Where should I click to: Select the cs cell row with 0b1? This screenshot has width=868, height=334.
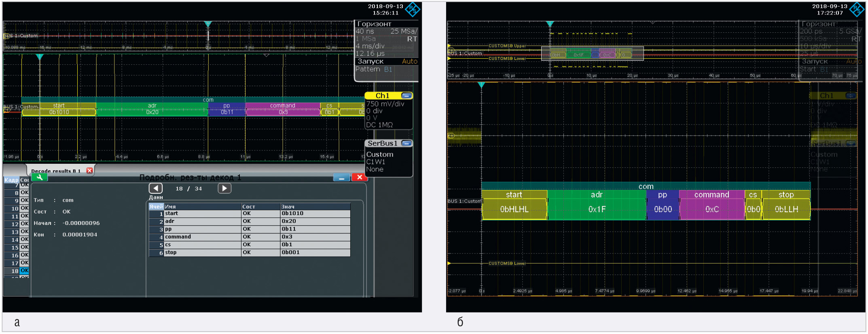(250, 245)
